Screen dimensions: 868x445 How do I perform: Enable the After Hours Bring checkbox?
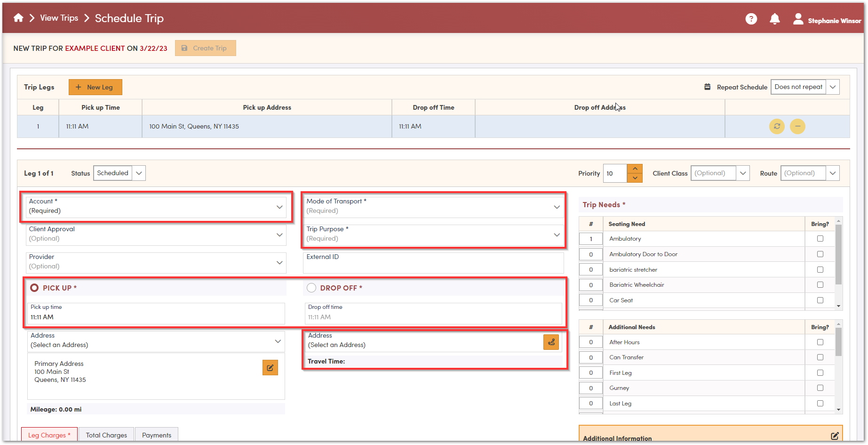coord(820,342)
